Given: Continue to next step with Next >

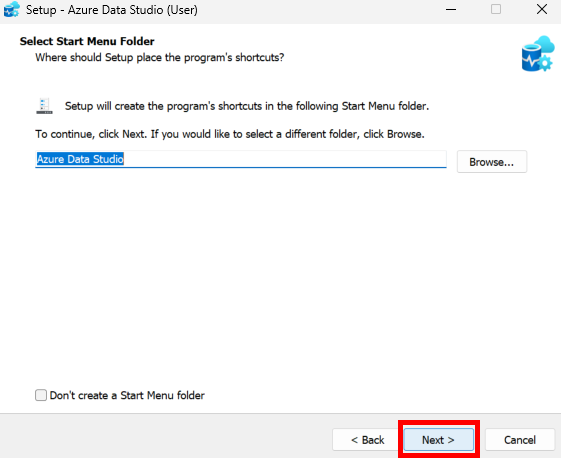Looking at the screenshot, I should [439, 439].
